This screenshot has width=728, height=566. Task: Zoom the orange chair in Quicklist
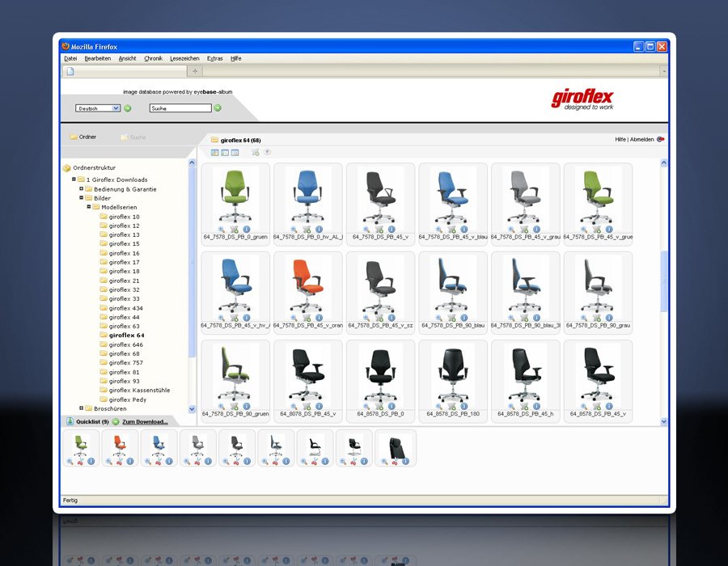point(108,462)
